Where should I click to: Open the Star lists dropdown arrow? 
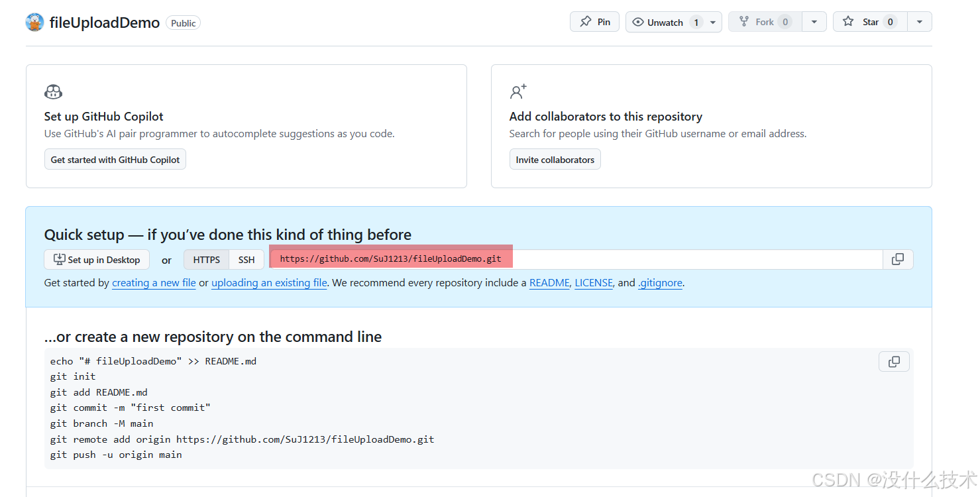click(x=920, y=22)
